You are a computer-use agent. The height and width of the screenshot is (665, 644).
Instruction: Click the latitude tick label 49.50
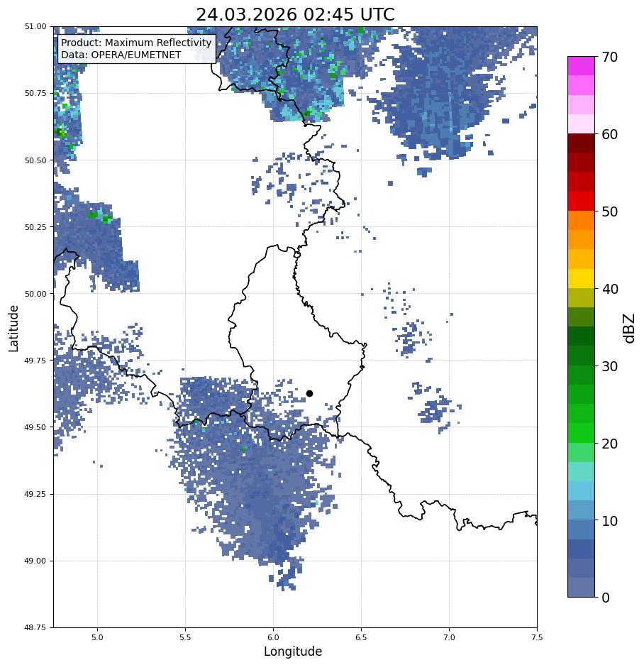tap(35, 427)
